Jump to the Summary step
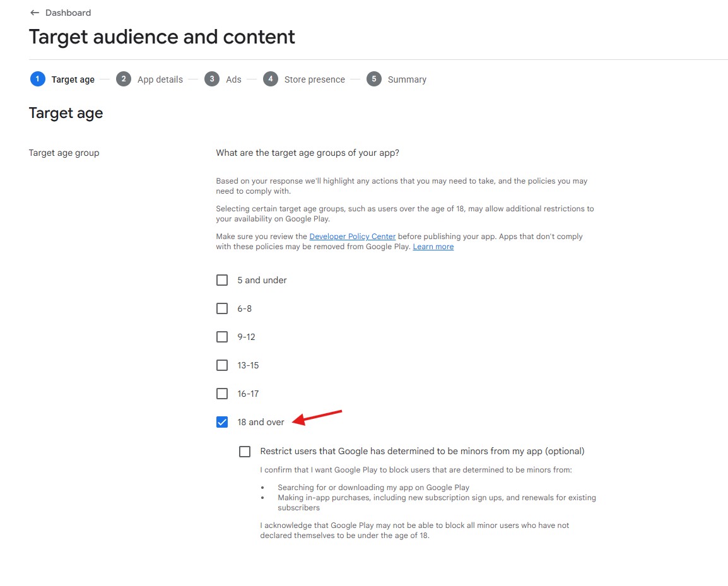This screenshot has height=586, width=728. 407,79
